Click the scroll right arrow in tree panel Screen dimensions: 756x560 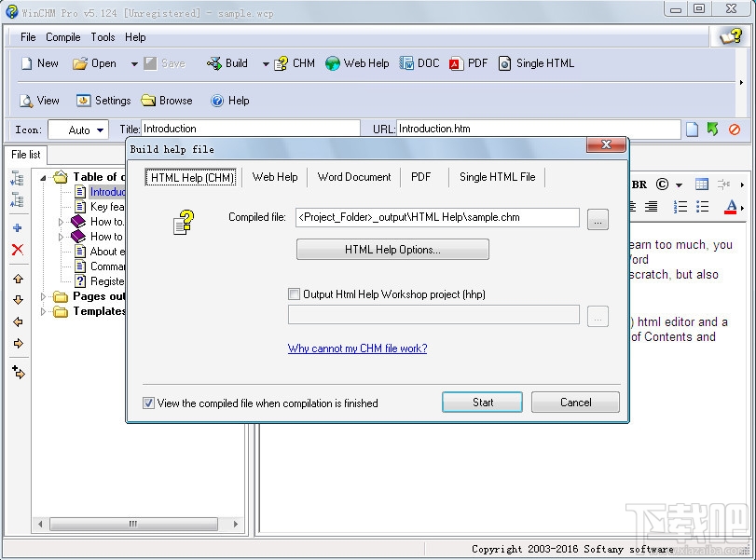[235, 524]
